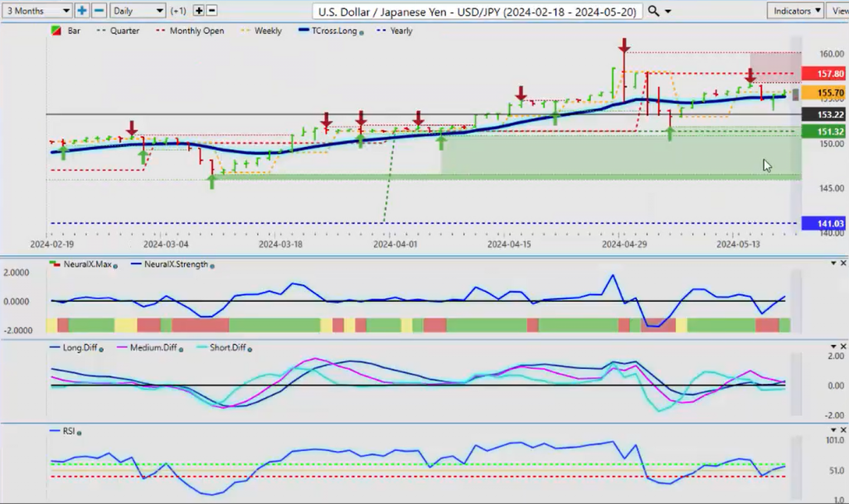Click the black minus bar decrement button
This screenshot has height=504, width=849.
pyautogui.click(x=211, y=11)
